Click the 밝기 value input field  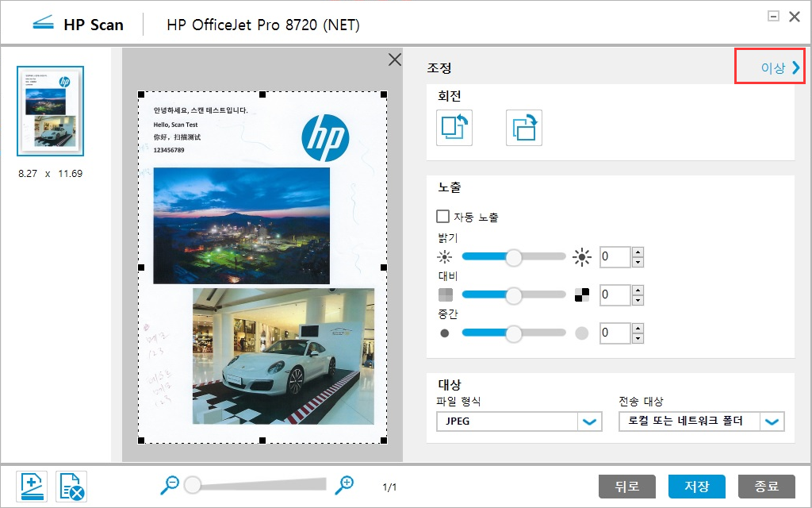click(615, 257)
